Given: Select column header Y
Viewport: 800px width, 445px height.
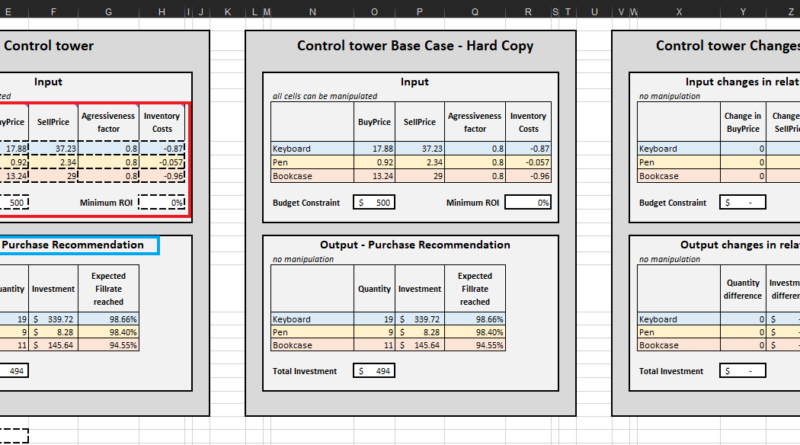Looking at the screenshot, I should click(x=743, y=12).
